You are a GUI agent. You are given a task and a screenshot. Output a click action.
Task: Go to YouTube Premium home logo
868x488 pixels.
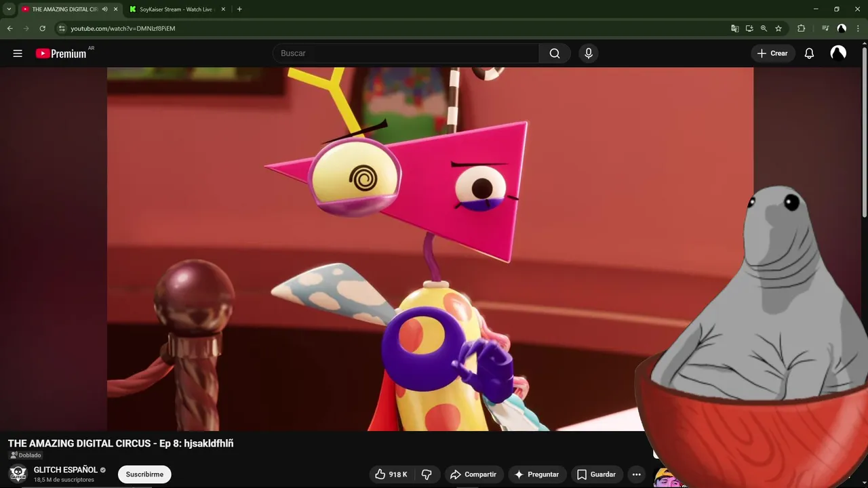point(62,54)
